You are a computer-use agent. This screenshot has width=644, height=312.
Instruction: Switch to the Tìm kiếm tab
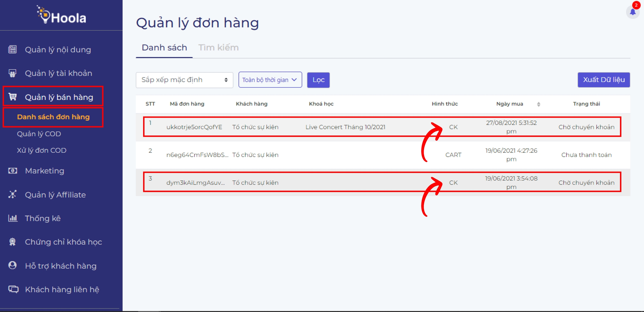(218, 48)
